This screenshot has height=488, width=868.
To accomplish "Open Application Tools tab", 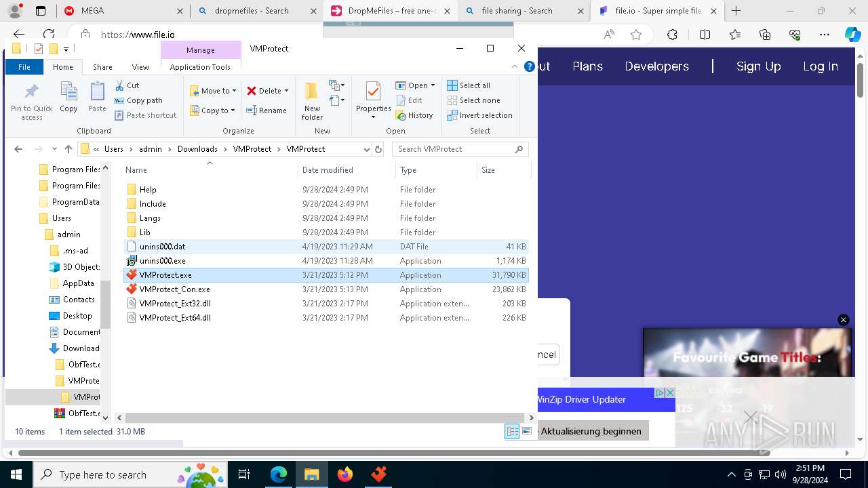I will coord(200,67).
